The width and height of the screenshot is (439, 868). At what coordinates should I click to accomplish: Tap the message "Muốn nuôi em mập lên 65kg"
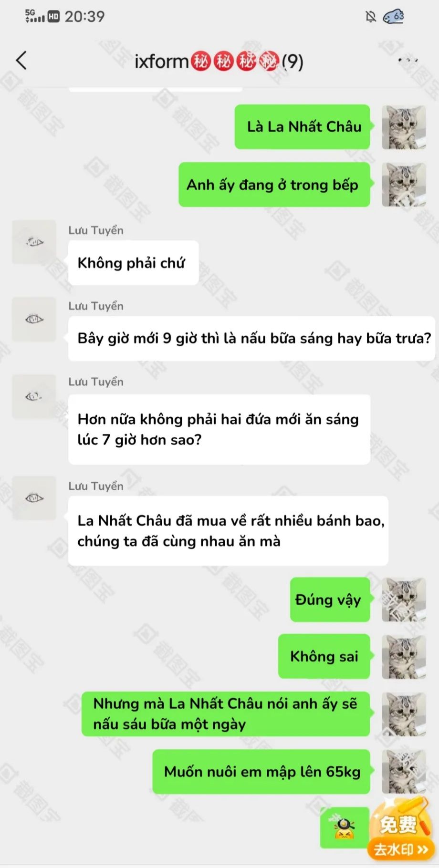tap(261, 771)
